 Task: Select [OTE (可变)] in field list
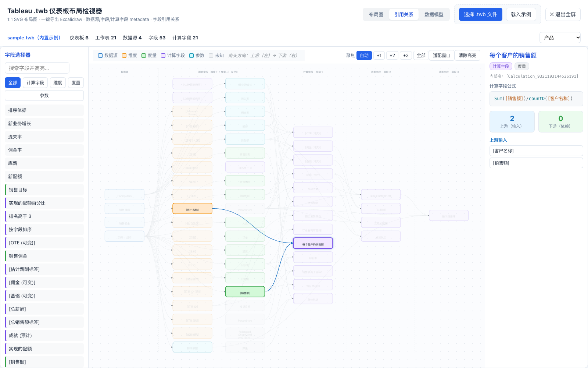tap(44, 243)
